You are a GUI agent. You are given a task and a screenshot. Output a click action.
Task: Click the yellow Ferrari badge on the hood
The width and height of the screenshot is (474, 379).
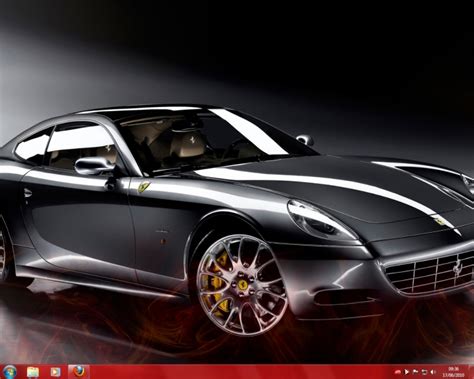[x=437, y=221]
